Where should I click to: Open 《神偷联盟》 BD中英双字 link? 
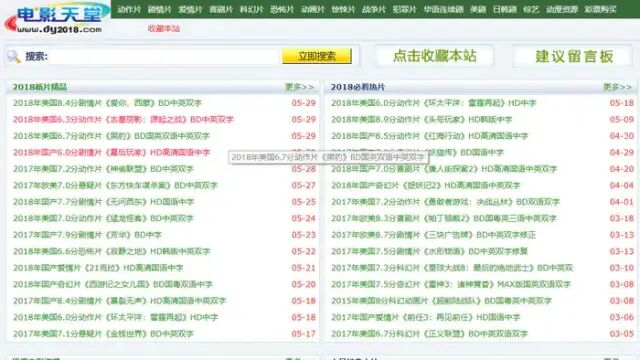point(103,169)
